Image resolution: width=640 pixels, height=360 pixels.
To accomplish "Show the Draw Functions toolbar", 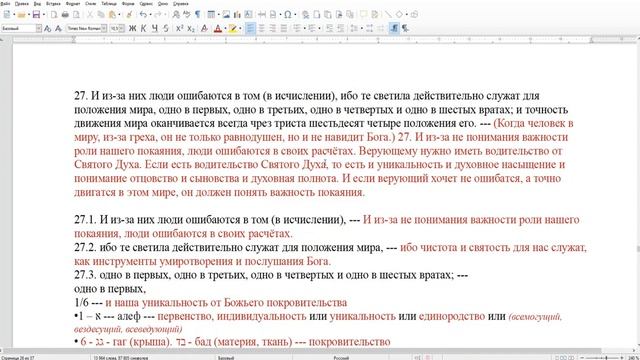I will pos(414,15).
